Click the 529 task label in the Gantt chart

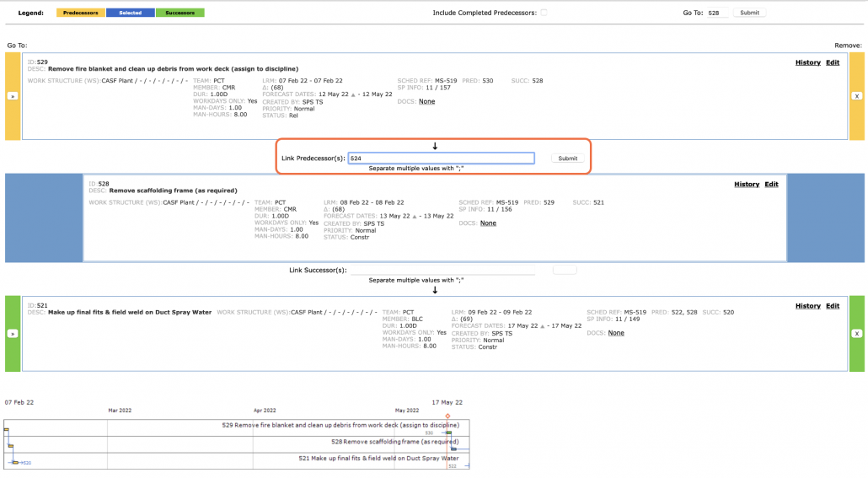click(x=340, y=426)
